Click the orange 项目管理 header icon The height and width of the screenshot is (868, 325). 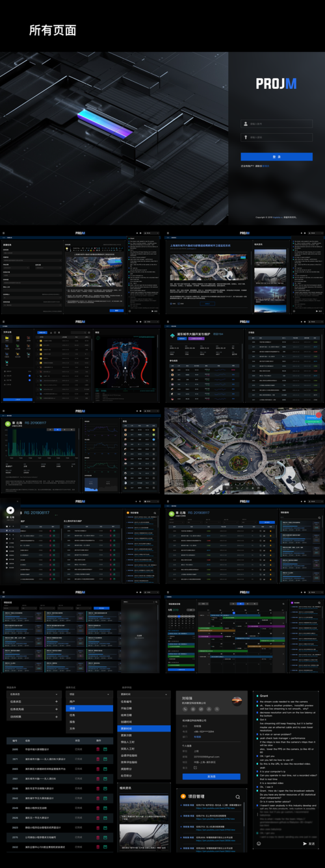point(183,797)
